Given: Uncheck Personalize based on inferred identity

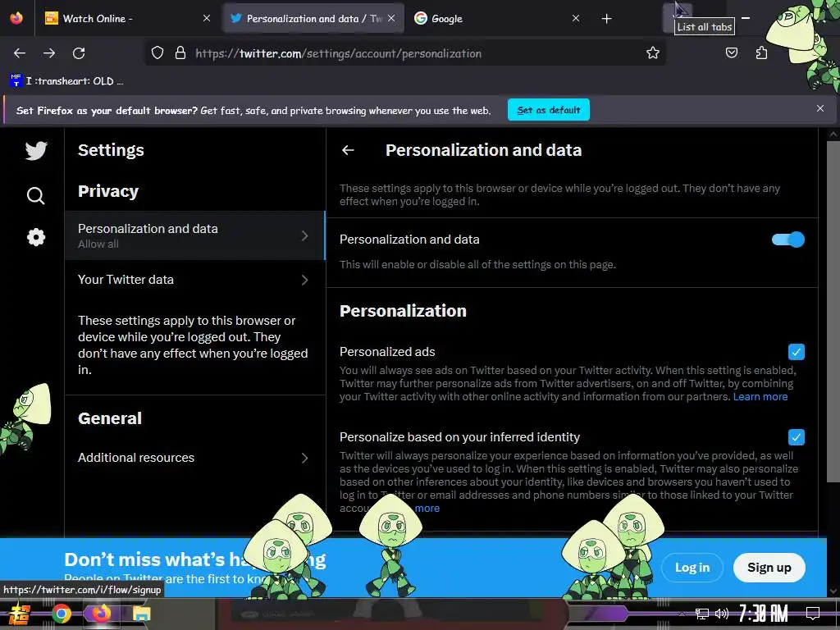Looking at the screenshot, I should (796, 437).
